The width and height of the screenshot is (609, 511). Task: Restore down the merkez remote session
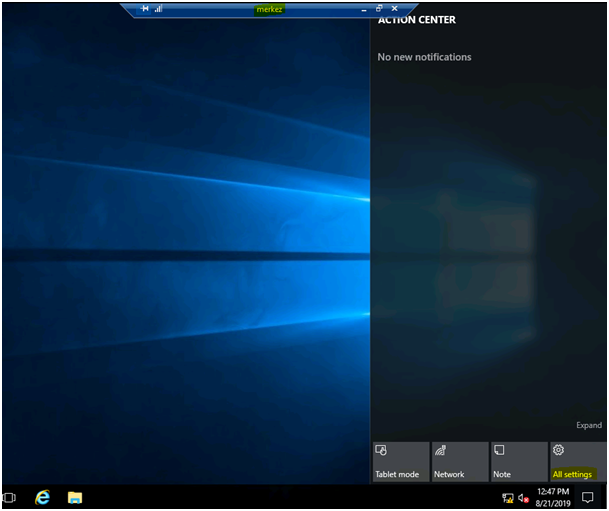pos(379,8)
